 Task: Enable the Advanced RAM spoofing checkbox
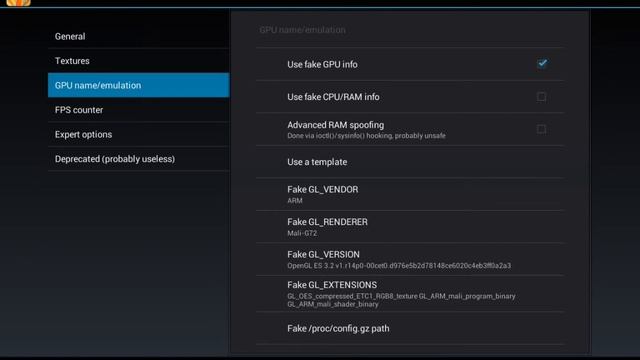542,129
